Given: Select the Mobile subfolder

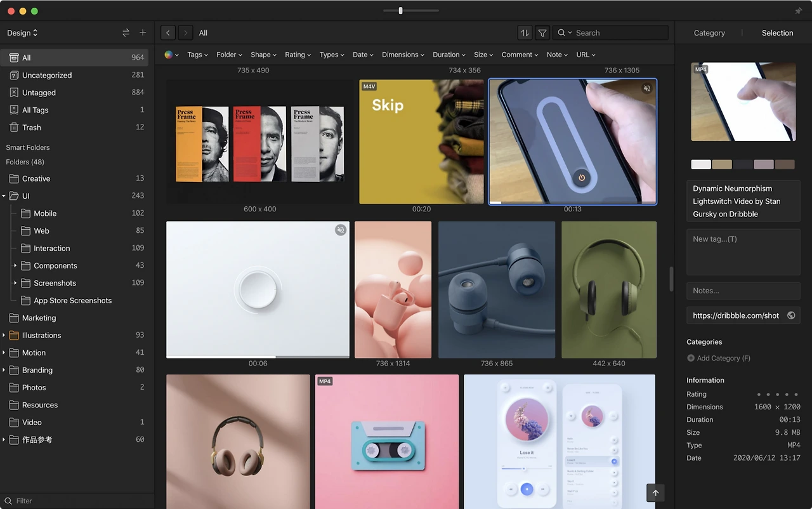Looking at the screenshot, I should (x=75, y=213).
